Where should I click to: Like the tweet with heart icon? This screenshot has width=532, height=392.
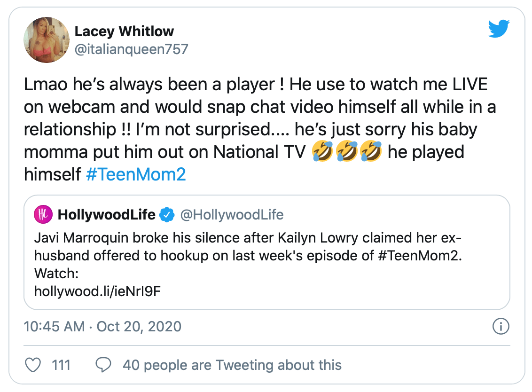(33, 365)
